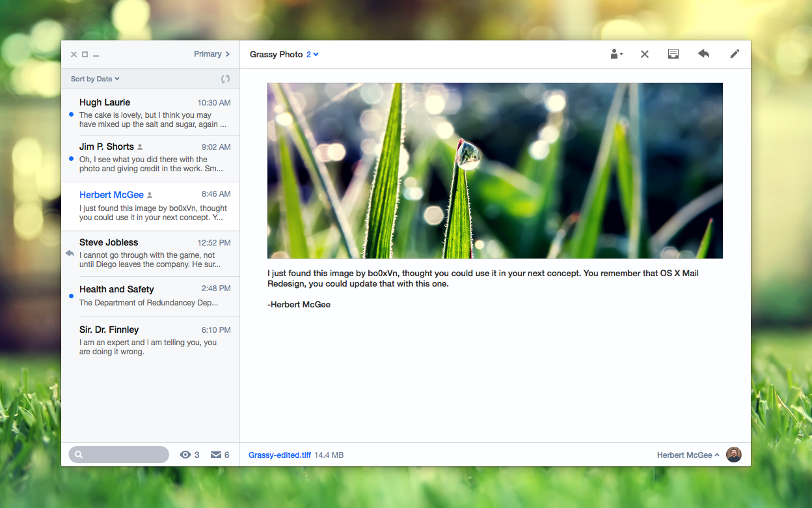Open Steve Jobless email
This screenshot has width=812, height=508.
pyautogui.click(x=150, y=253)
